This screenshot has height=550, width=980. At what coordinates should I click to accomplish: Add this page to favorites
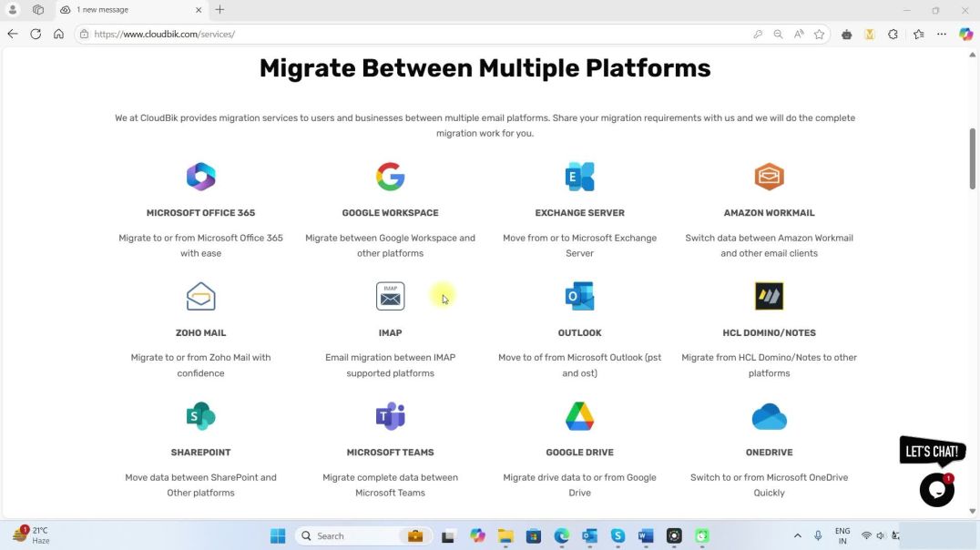(x=820, y=35)
